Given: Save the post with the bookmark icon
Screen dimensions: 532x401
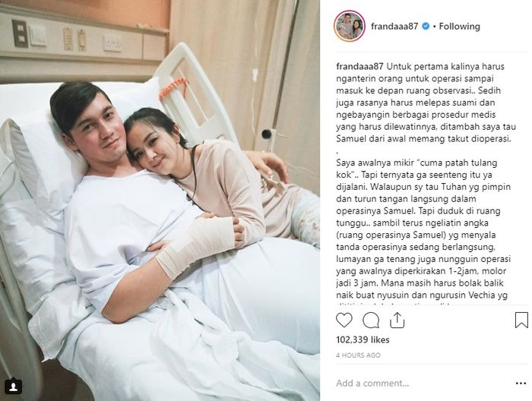Looking at the screenshot, I should click(521, 320).
